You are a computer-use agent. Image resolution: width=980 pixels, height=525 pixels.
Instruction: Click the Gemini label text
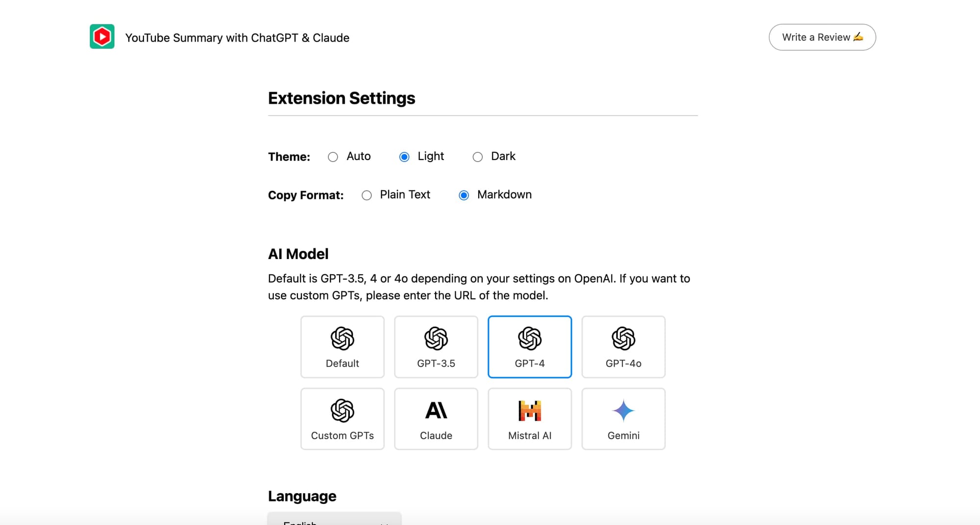pos(623,435)
